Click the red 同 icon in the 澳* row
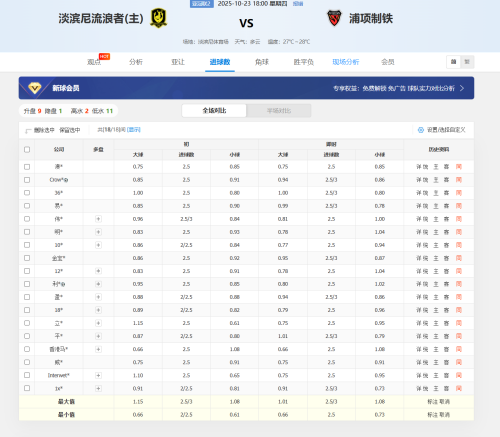Image resolution: width=500 pixels, height=437 pixels. (x=459, y=167)
